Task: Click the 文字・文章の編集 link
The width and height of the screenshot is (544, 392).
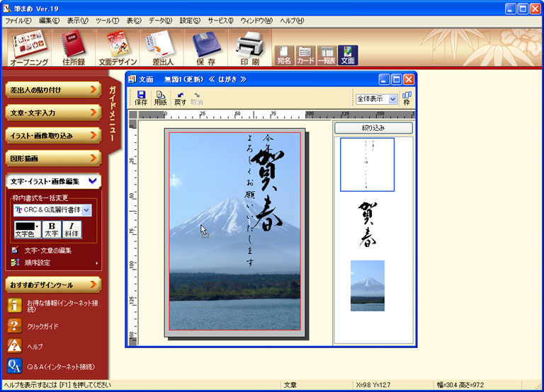Action: (x=57, y=250)
